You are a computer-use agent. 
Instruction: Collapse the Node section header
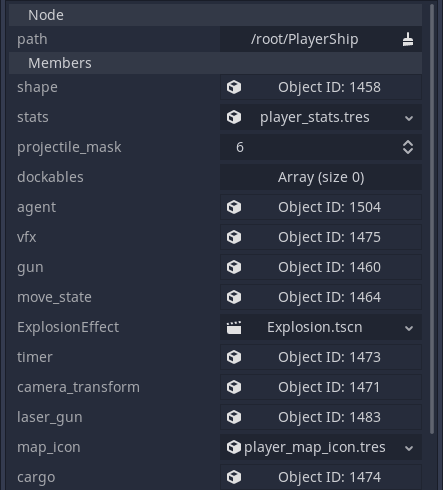[x=215, y=15]
